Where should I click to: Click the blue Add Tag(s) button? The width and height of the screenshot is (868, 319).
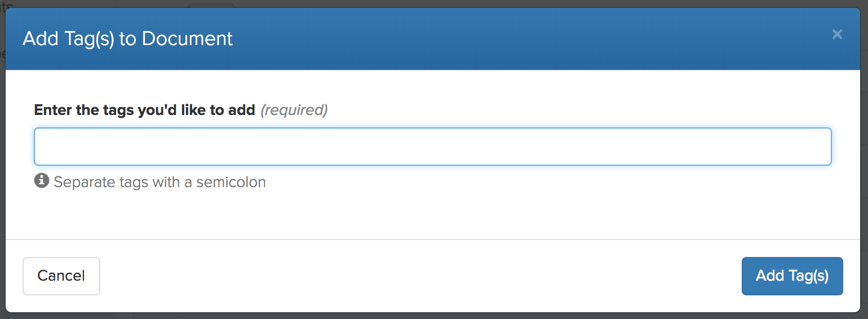click(x=792, y=276)
